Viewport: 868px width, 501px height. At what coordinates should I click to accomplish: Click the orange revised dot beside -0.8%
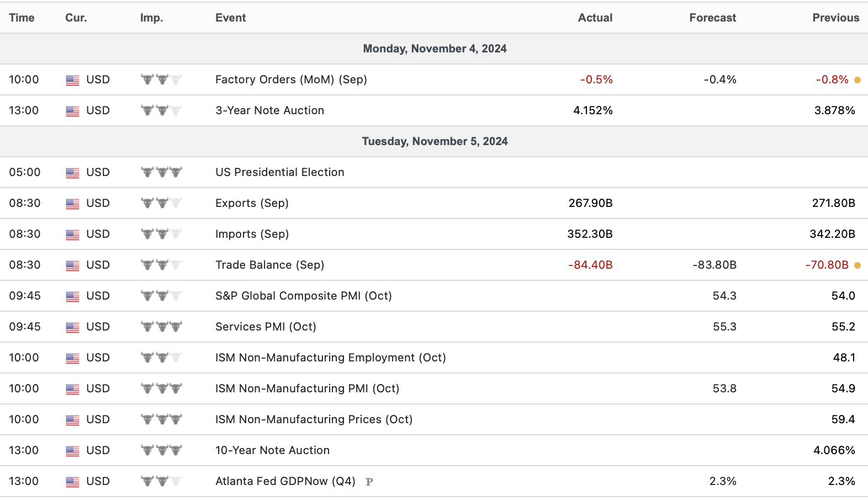coord(858,80)
